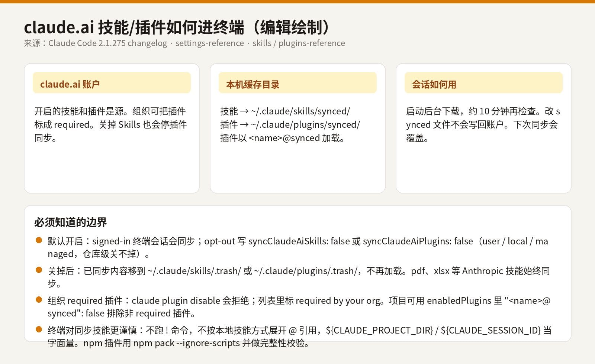Click the line "技能 → ~/.claude/skills/synced/"
Viewport: 595px width, 364px height.
tap(285, 111)
